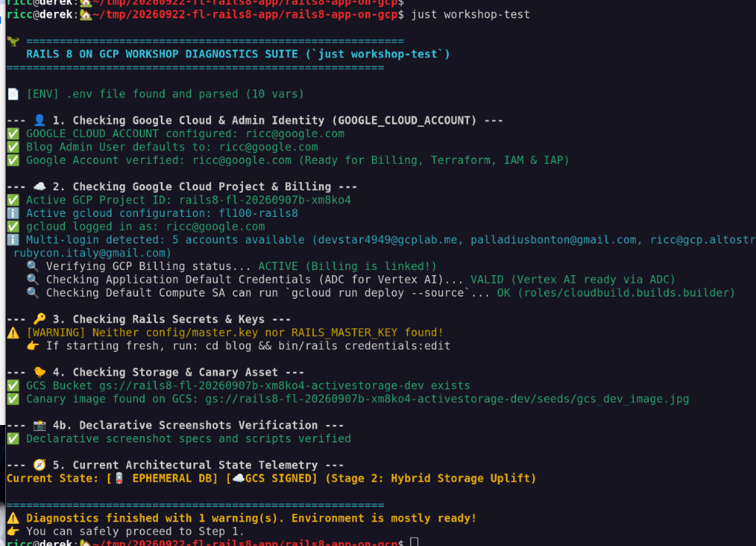Click the configuration name 'fl100-rails8'
This screenshot has height=546, width=756.
point(258,213)
